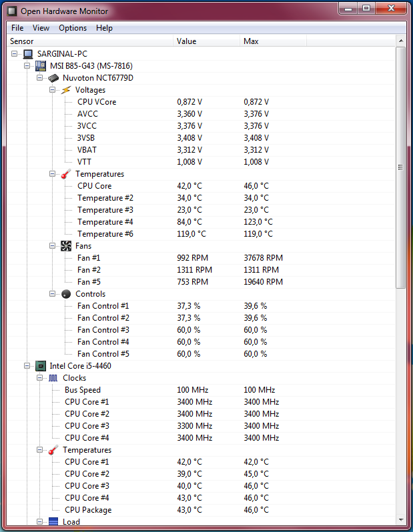Select the Fan #2 row

coord(201,270)
